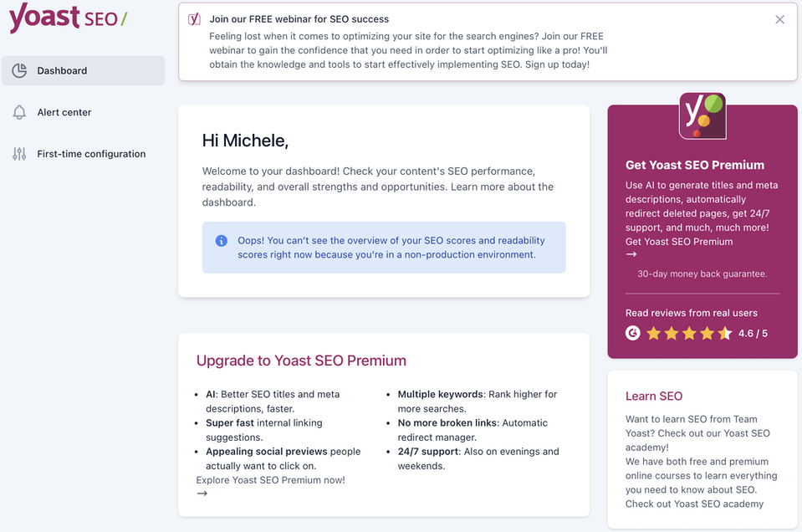This screenshot has height=532, width=802.
Task: Click the Upgrade to Yoast SEO Premium heading
Action: click(301, 361)
